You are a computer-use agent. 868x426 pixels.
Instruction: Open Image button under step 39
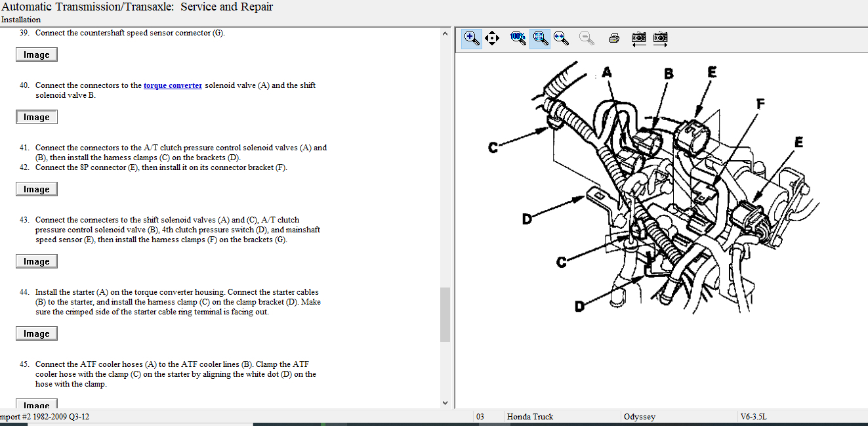[37, 54]
